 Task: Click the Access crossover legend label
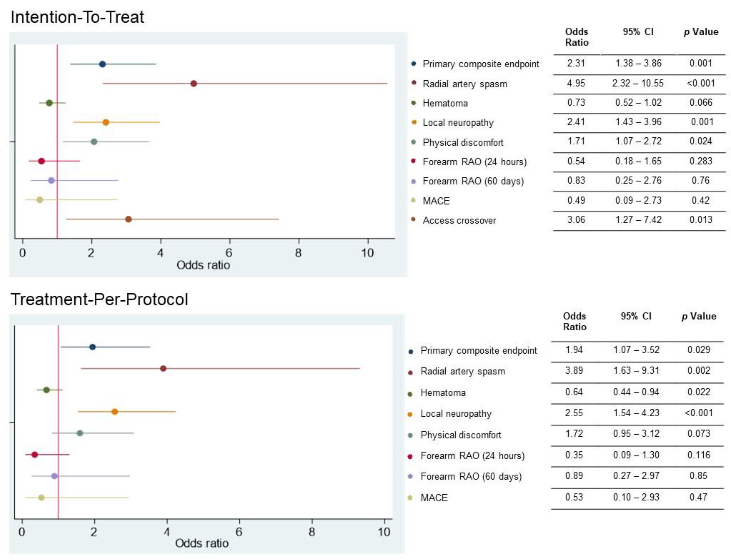pos(459,220)
